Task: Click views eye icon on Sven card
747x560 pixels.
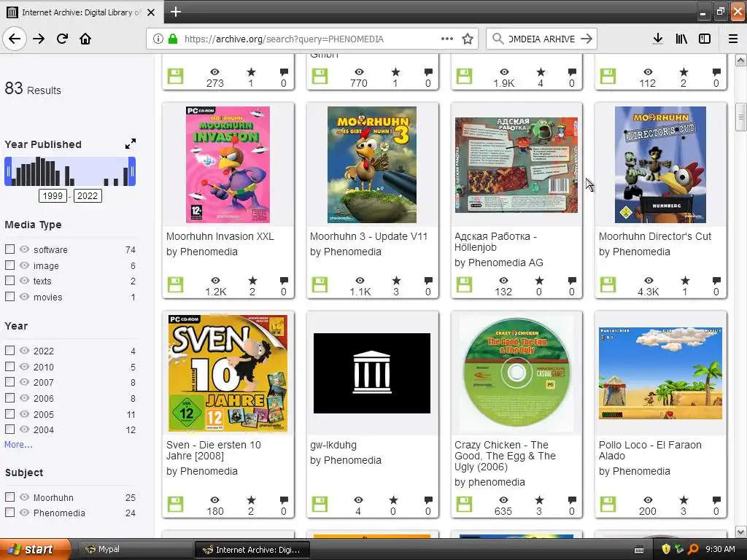Action: click(x=215, y=500)
